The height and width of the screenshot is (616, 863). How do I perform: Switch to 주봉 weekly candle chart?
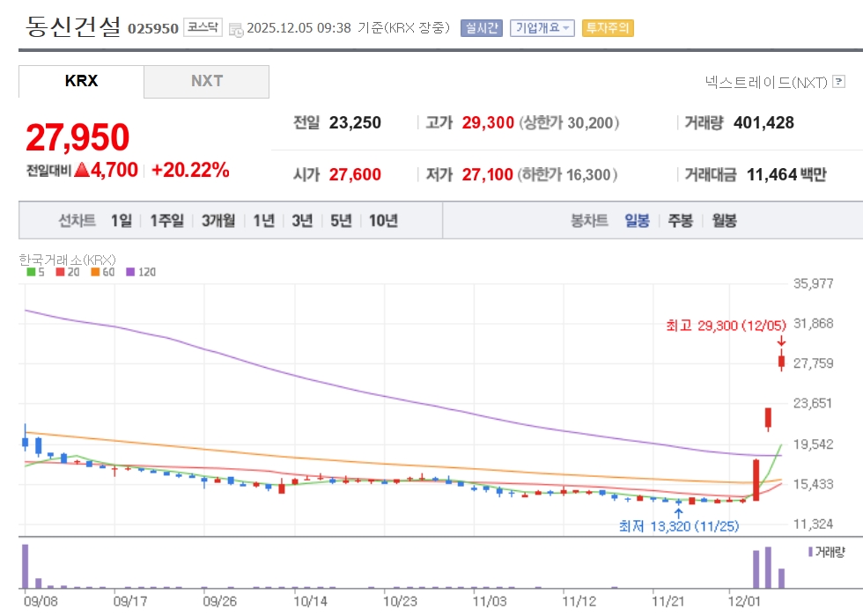[x=680, y=221]
